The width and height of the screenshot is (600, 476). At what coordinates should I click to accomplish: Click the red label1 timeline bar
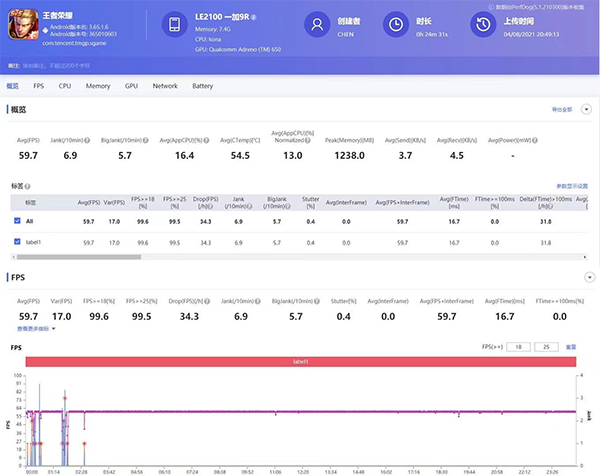click(300, 361)
